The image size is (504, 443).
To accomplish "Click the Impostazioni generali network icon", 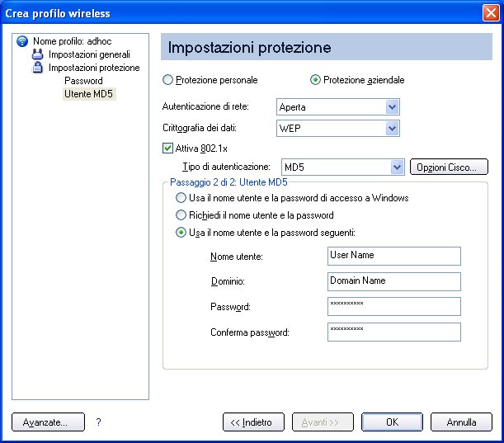I will point(38,54).
